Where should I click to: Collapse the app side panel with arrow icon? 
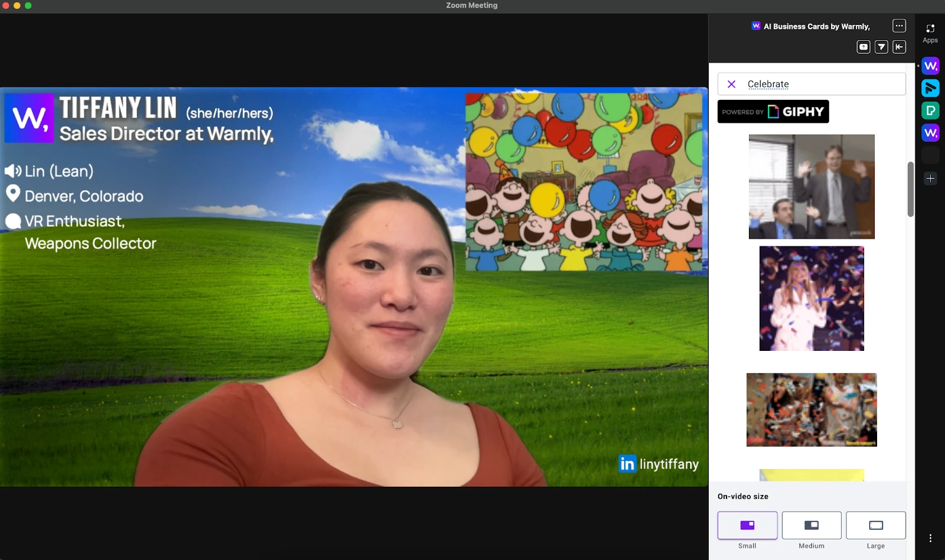(899, 47)
